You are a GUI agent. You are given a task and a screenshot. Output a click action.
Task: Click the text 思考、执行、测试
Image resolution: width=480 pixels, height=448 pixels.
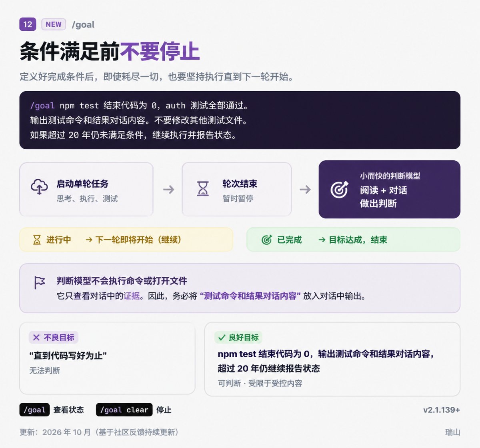pos(87,199)
